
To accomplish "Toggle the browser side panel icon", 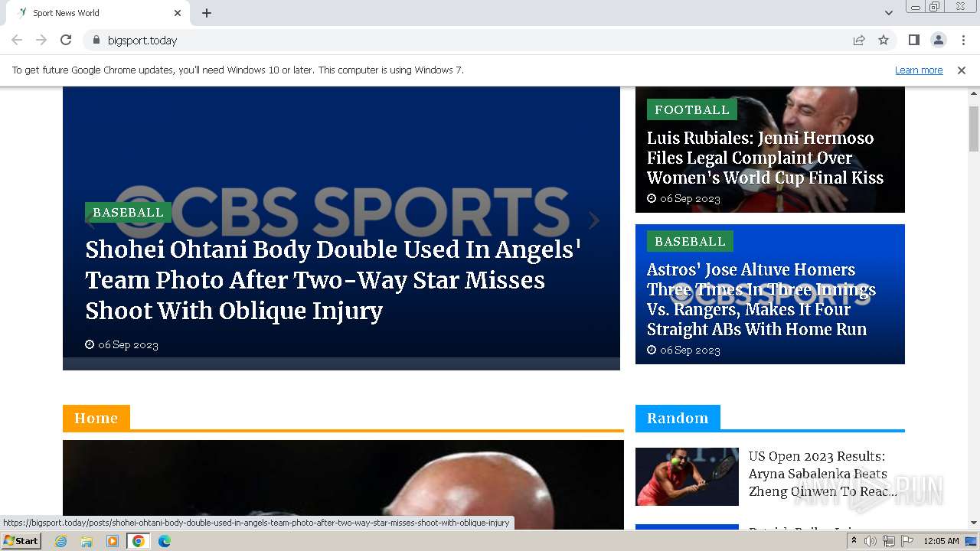I will click(x=913, y=40).
